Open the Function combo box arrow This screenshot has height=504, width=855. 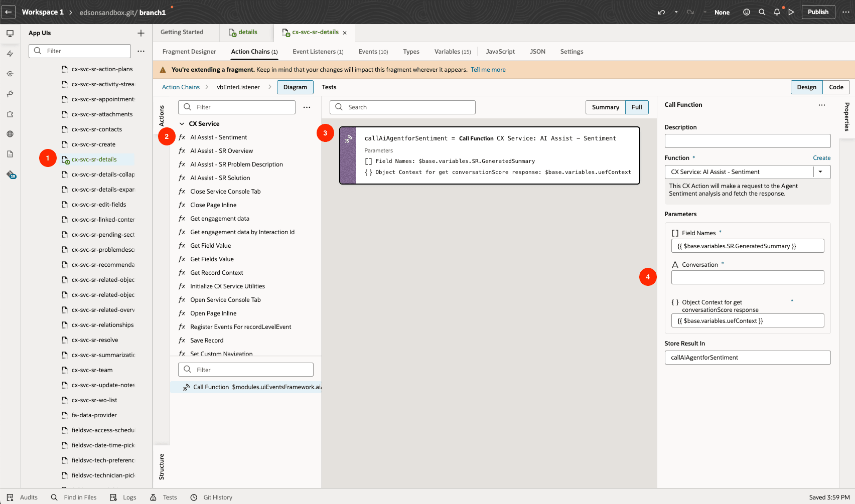coord(821,172)
